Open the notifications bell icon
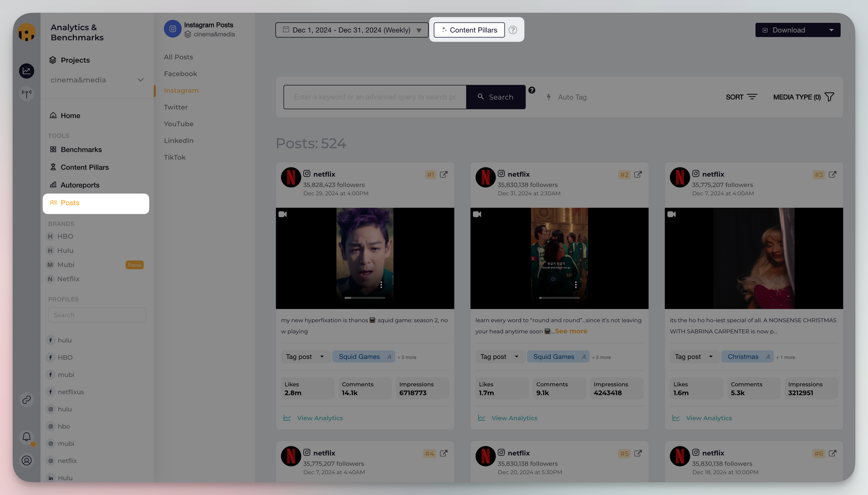This screenshot has height=495, width=868. click(x=26, y=437)
